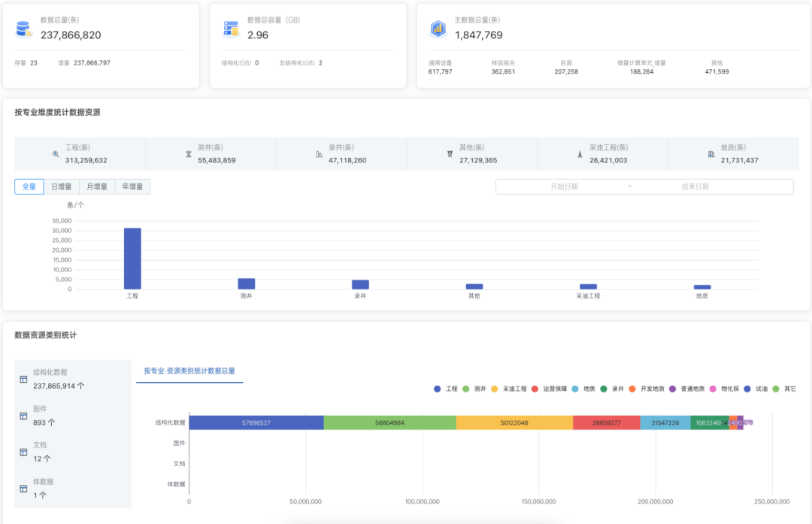Click the hexagon icon beside 主数据总量
Screen dimensions: 812x524
coord(438,29)
